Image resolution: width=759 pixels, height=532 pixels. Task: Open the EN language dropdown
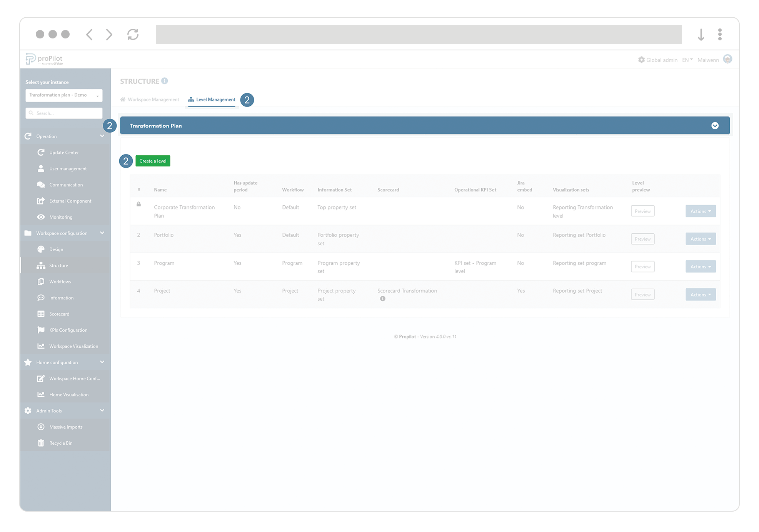(x=687, y=60)
